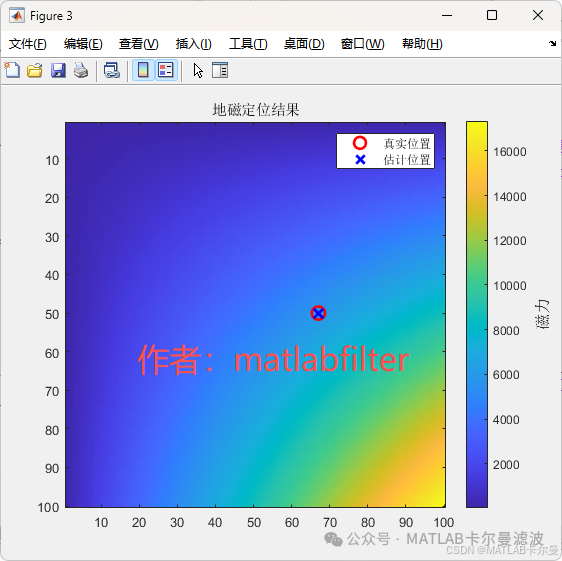Open the 桌面(D) menu

[304, 44]
